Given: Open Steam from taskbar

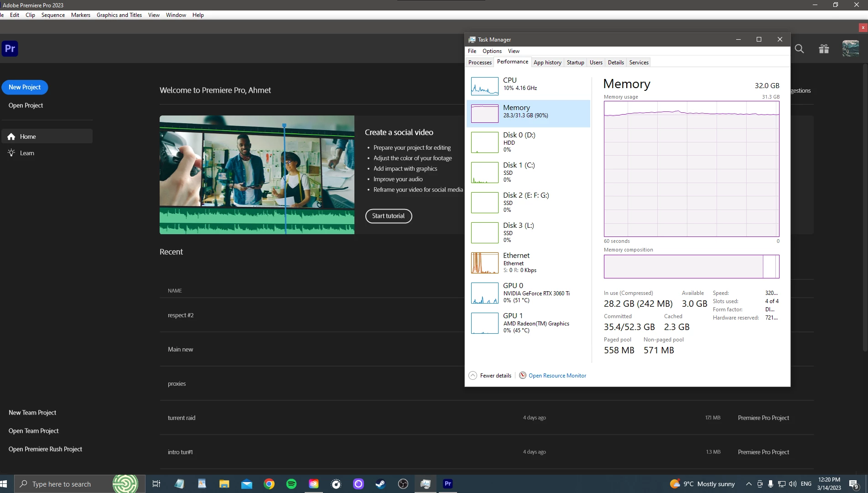Looking at the screenshot, I should (380, 484).
